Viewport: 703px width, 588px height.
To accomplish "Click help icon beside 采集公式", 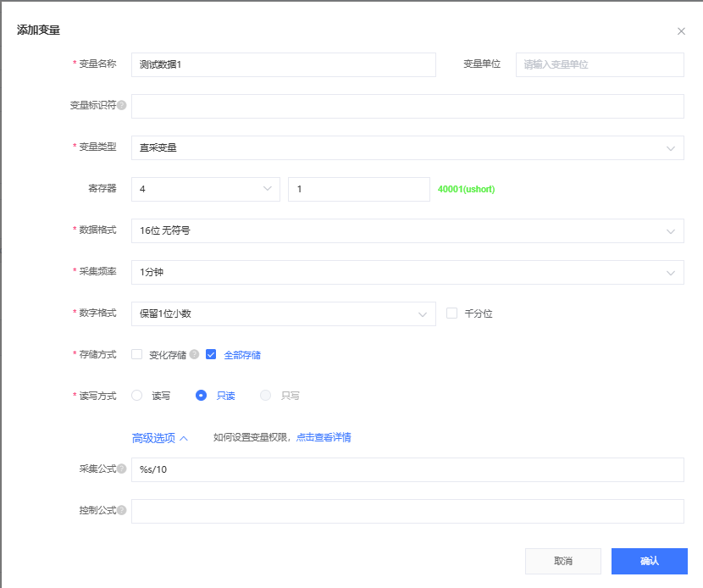I will click(x=122, y=469).
